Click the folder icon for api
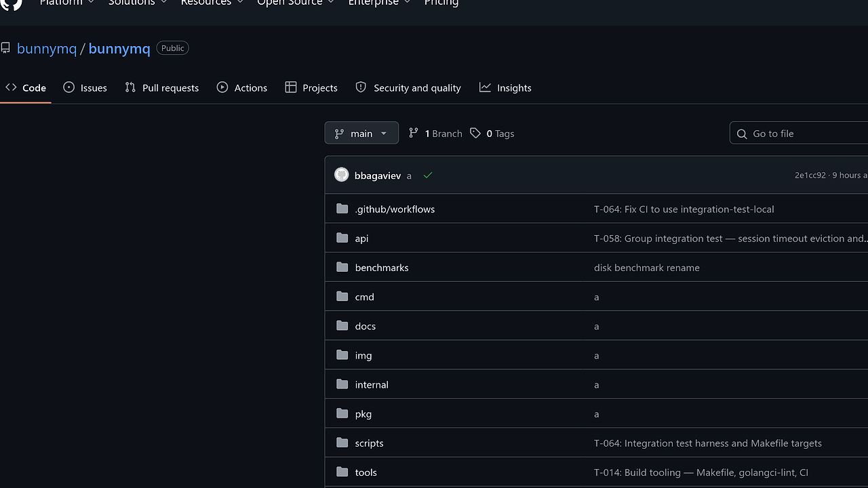868x488 pixels. (342, 238)
